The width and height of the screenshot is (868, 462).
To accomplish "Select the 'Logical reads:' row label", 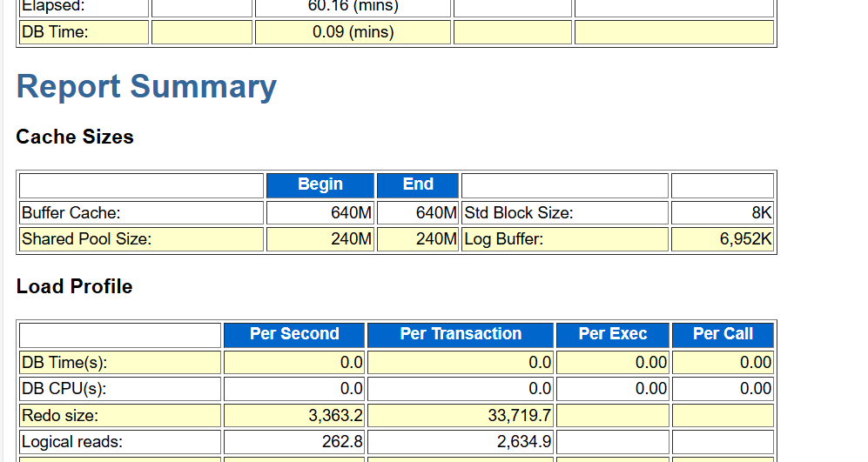I will (x=72, y=441).
